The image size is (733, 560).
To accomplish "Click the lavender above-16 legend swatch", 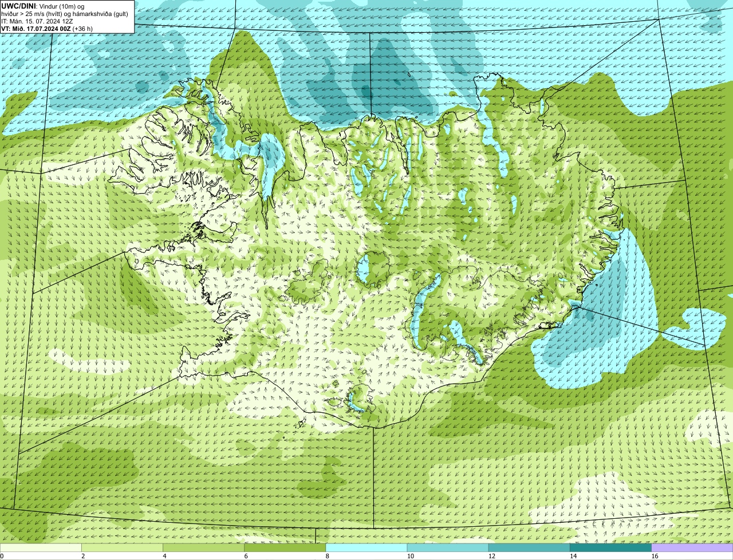I will coord(692,547).
